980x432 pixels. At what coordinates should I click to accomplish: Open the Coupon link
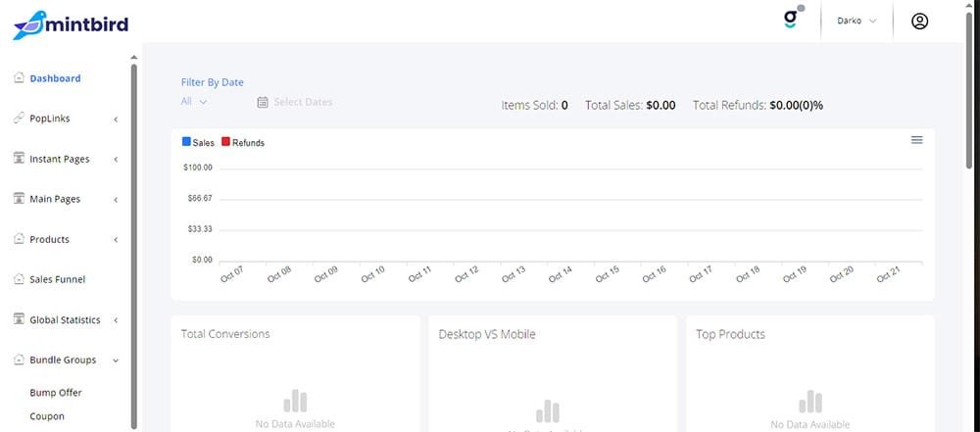click(x=47, y=416)
